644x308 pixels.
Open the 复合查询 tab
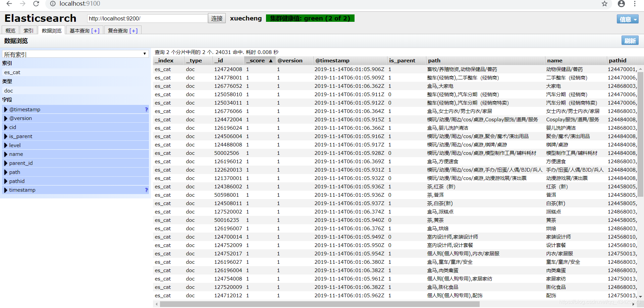coord(123,30)
